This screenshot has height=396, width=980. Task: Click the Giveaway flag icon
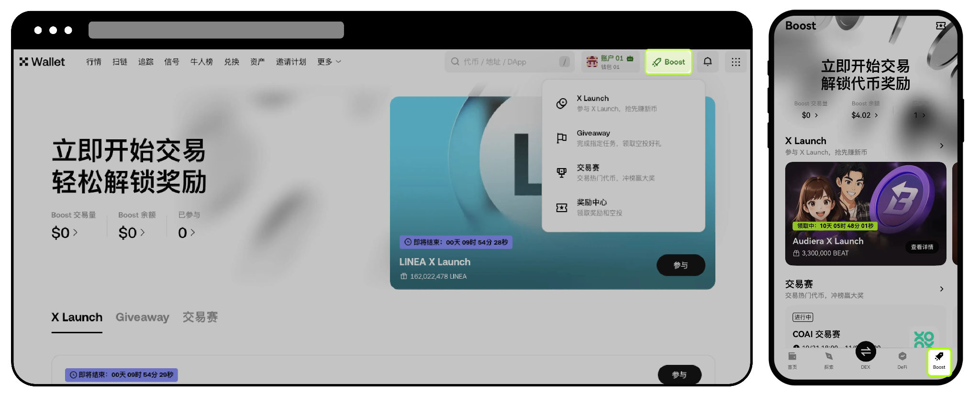pos(562,138)
